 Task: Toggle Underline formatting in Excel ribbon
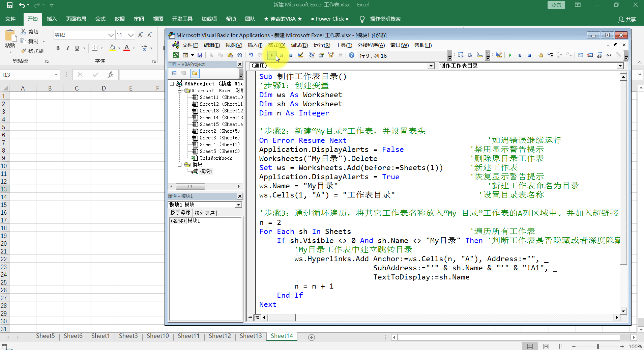[77, 48]
